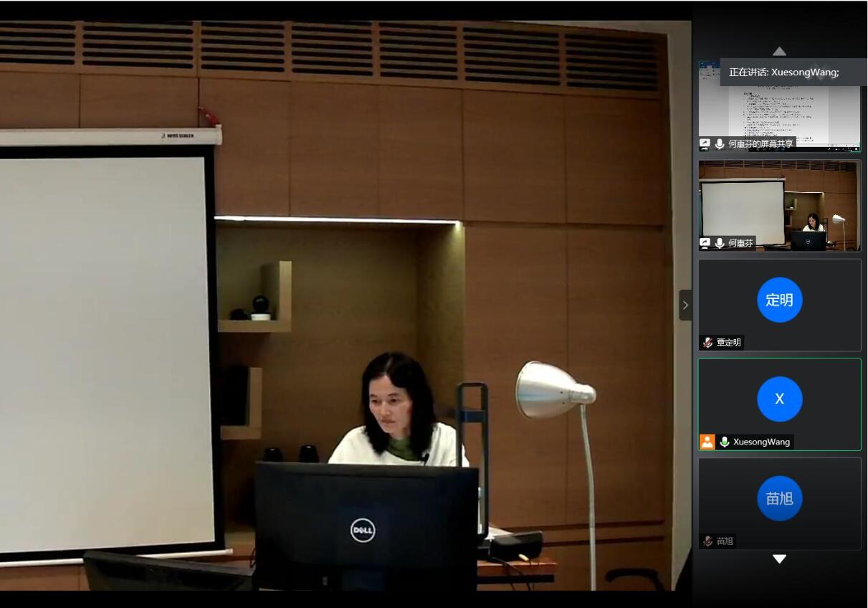Image resolution: width=868 pixels, height=608 pixels.
Task: Select the 何重芬 camera video thumbnail
Action: pyautogui.click(x=779, y=204)
